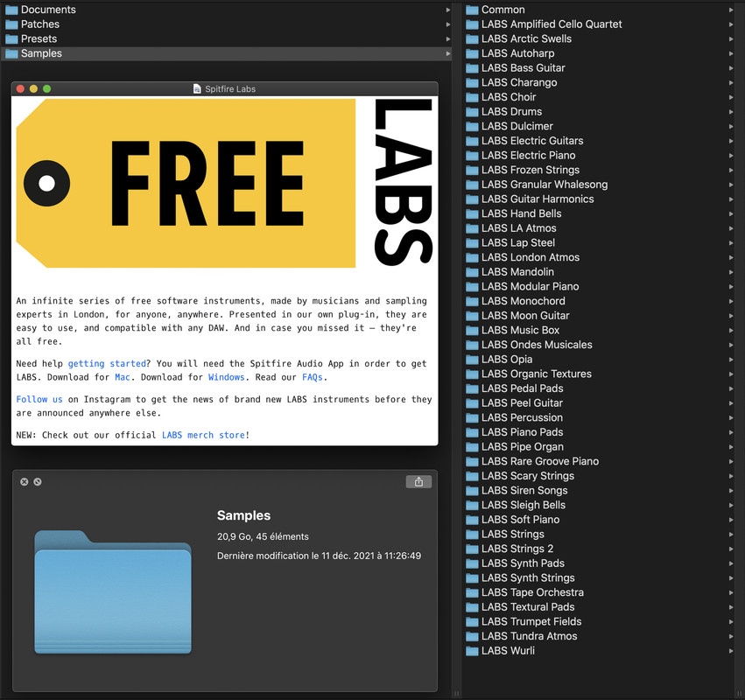
Task: Open the 'LABS merch store' link
Action: (x=203, y=435)
